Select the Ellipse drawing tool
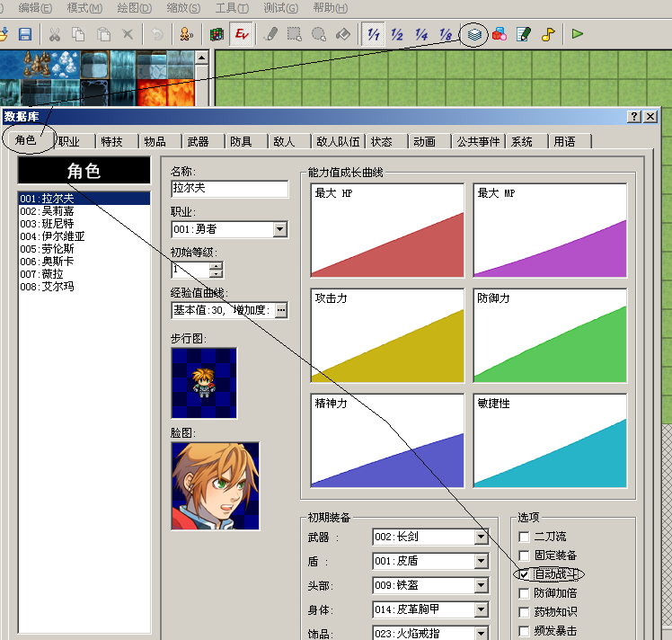672x640 pixels. coord(318,34)
